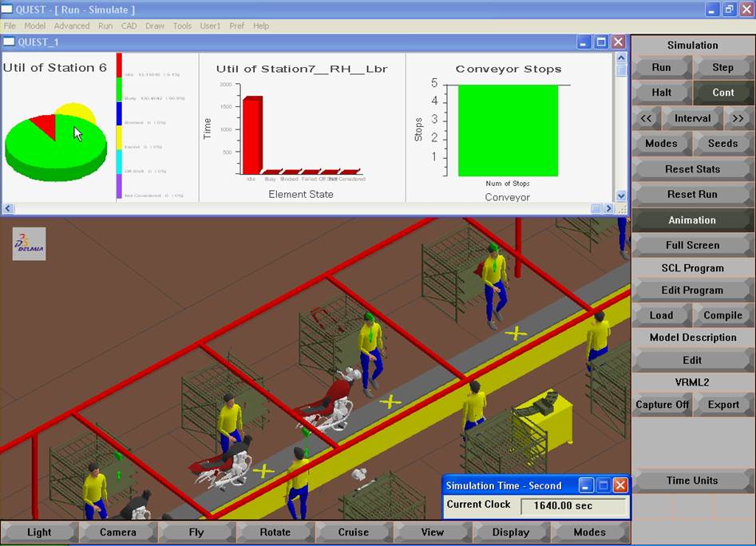The width and height of the screenshot is (756, 546).
Task: Open the Pref menu
Action: [237, 26]
